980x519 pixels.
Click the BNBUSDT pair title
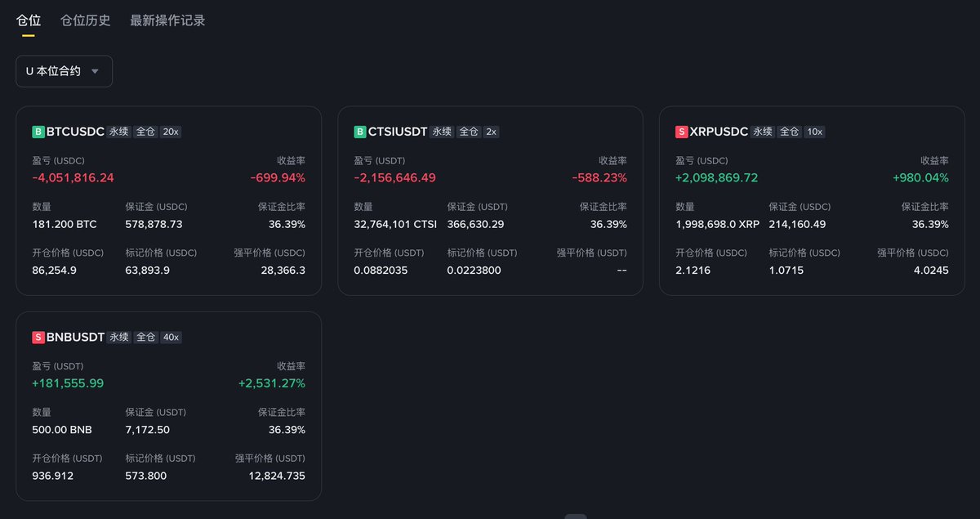pos(75,338)
